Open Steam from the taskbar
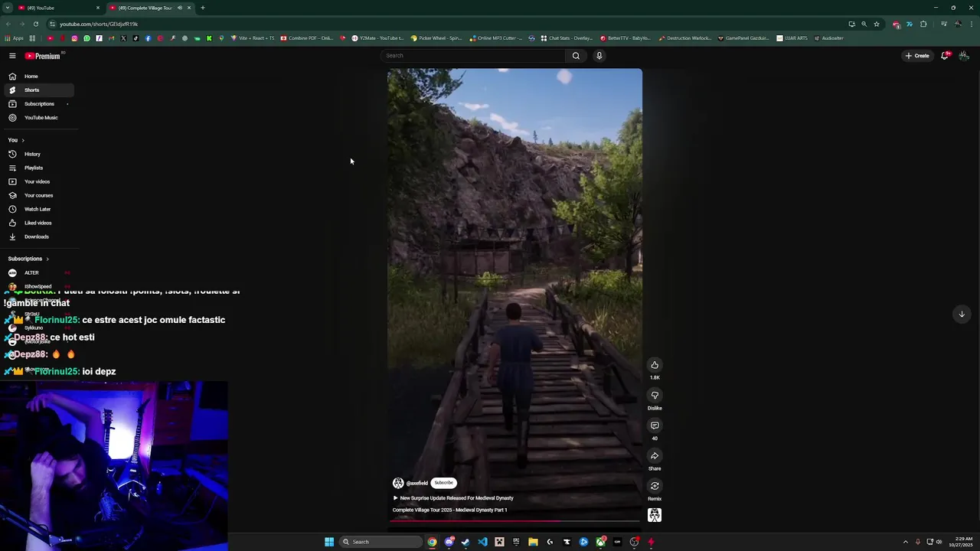The width and height of the screenshot is (980, 551). coord(465,542)
